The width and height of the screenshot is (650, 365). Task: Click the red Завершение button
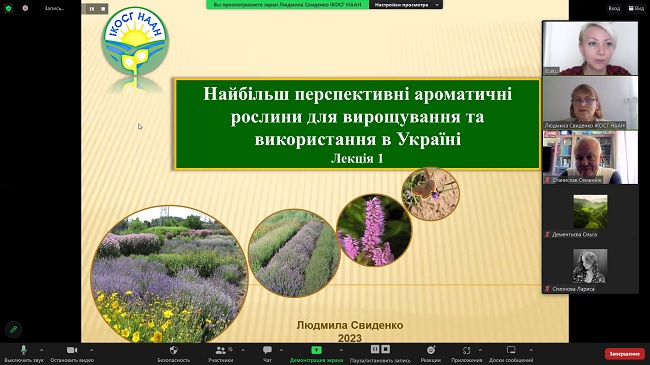tap(625, 354)
